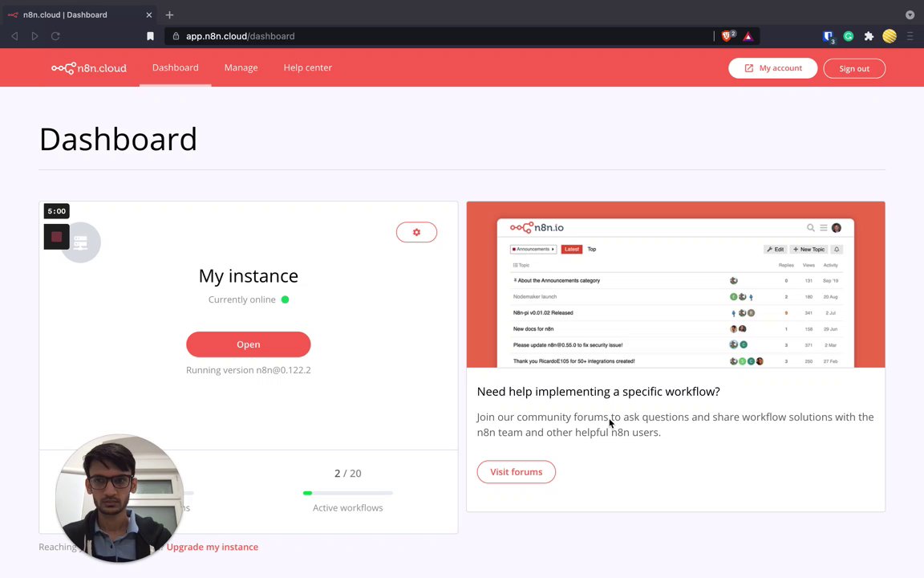This screenshot has height=578, width=924.
Task: Select the n8n.cloud | Dashboard browser tab
Action: coord(79,14)
